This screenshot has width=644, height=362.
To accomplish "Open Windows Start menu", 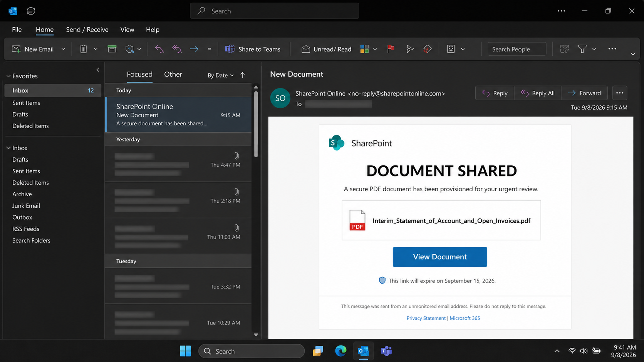I will click(x=185, y=351).
